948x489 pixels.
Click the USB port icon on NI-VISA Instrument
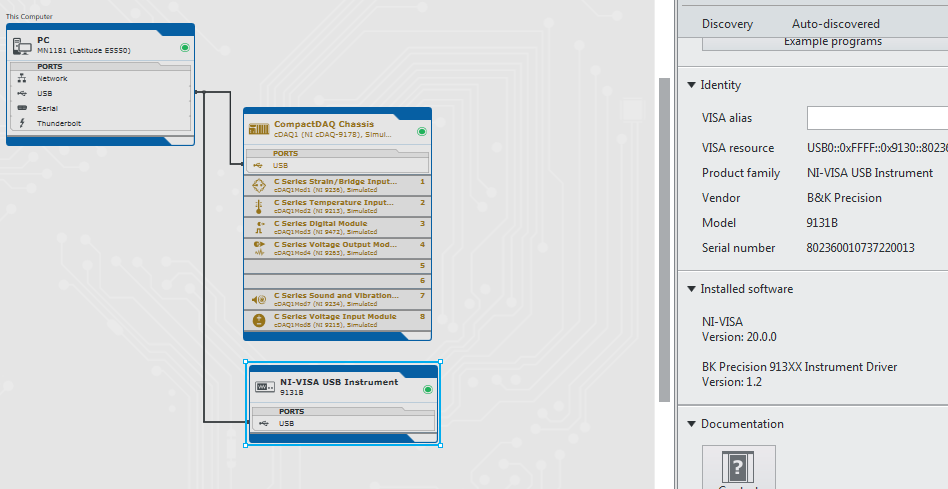pyautogui.click(x=264, y=424)
